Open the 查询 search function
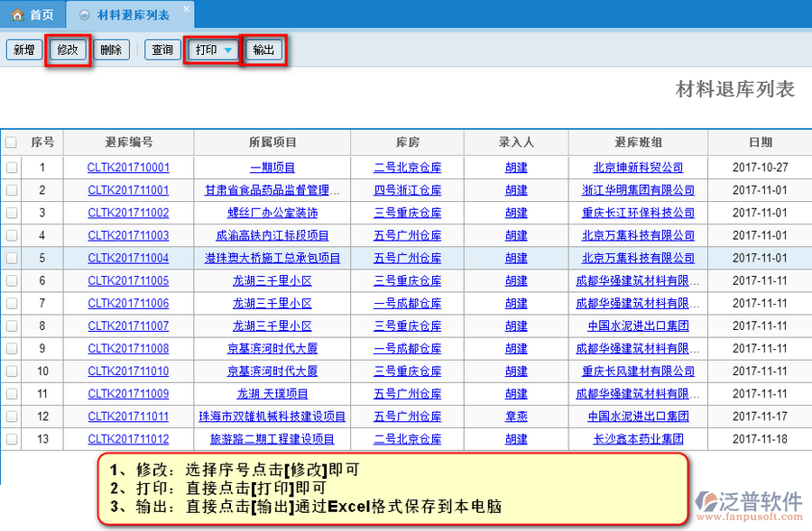The image size is (812, 531). pyautogui.click(x=162, y=50)
